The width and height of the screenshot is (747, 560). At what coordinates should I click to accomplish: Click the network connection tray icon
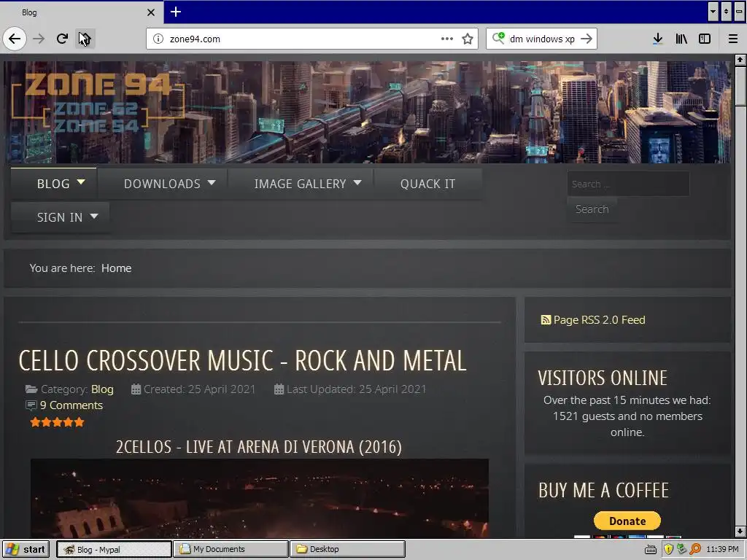coord(682,550)
